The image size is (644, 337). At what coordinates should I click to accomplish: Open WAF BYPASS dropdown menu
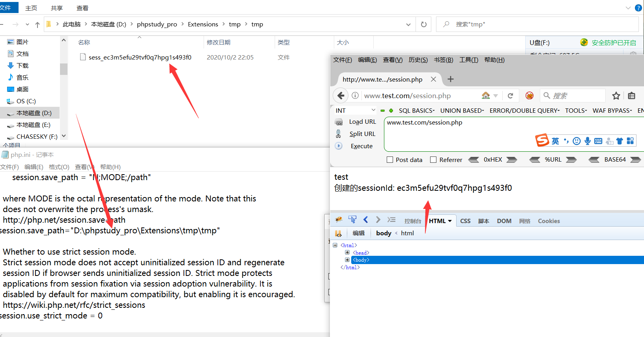[x=612, y=111]
